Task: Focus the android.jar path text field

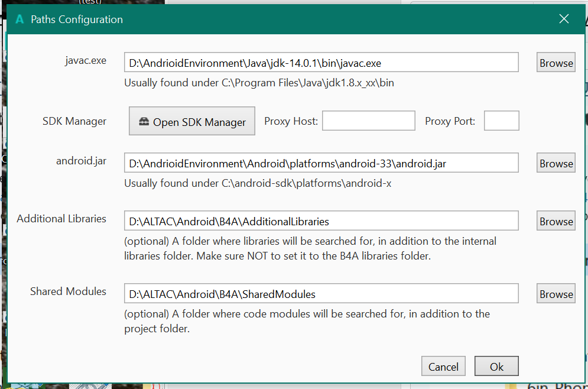Action: (x=321, y=163)
